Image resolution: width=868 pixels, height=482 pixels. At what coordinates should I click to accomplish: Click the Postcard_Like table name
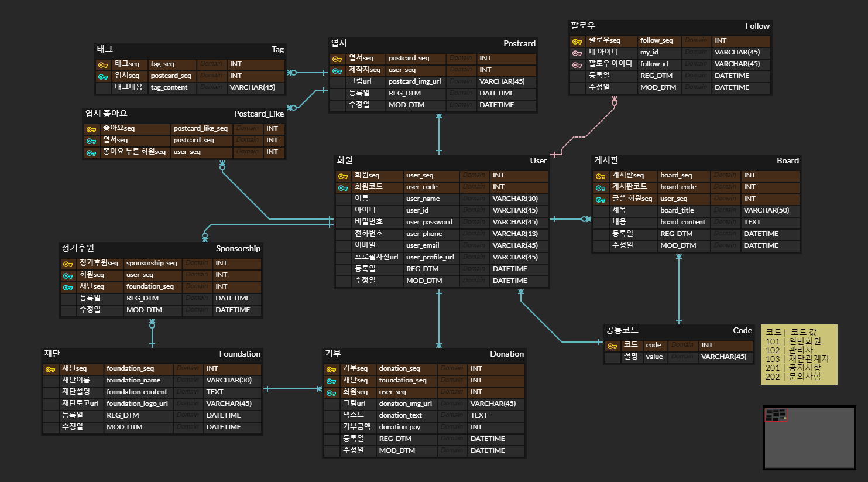pyautogui.click(x=259, y=114)
